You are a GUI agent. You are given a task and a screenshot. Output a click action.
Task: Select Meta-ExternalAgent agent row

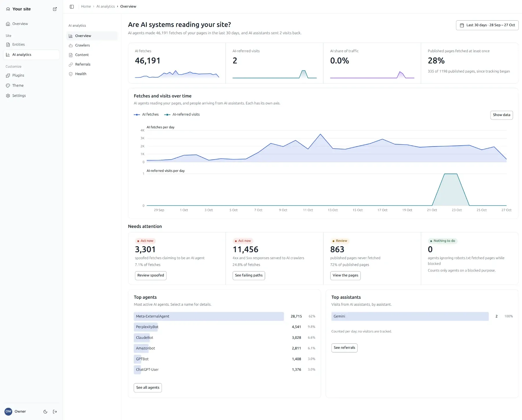click(224, 316)
